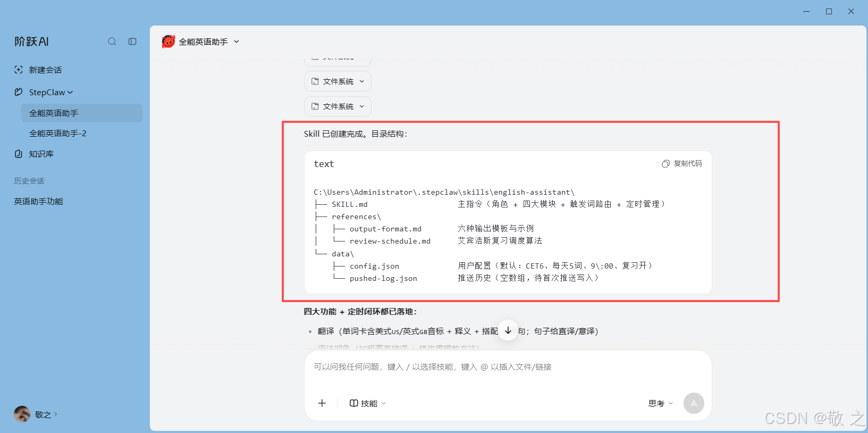Click the plus attachment icon
The height and width of the screenshot is (433, 868).
pos(322,403)
